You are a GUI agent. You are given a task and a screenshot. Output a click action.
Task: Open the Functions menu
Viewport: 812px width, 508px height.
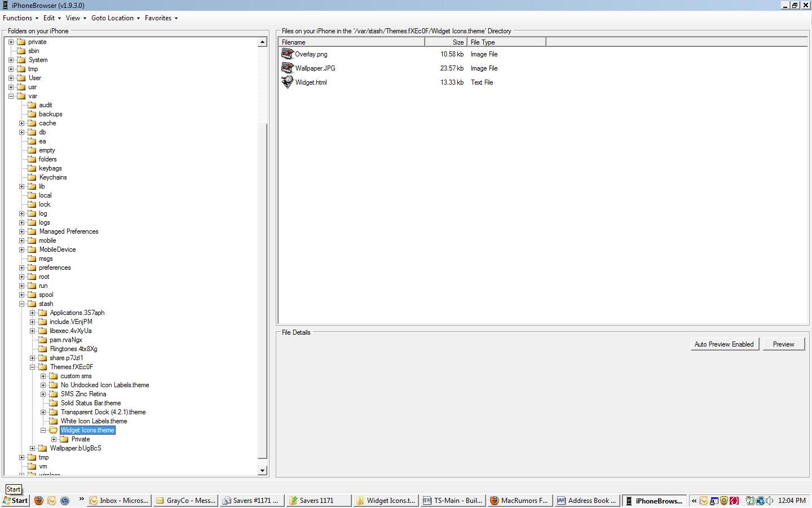click(21, 18)
